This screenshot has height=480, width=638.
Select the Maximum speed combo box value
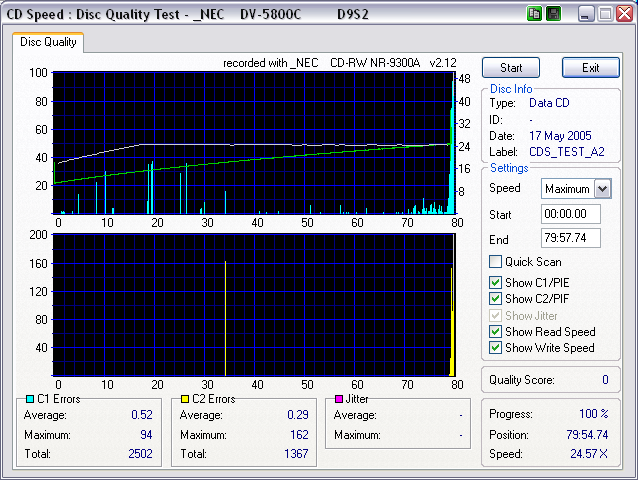pos(567,189)
